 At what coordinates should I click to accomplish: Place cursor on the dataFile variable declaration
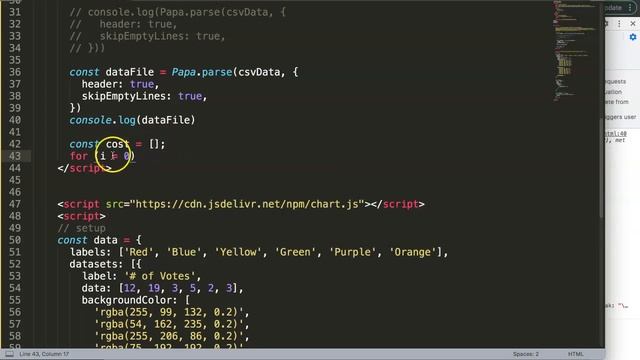129,72
